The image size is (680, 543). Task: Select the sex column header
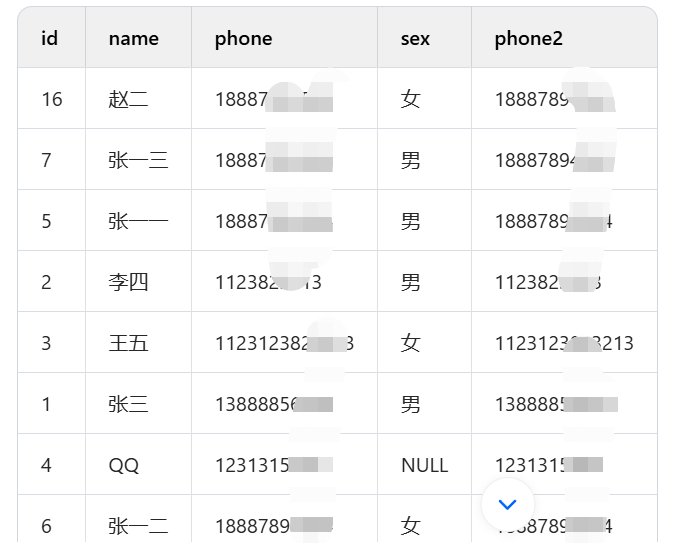(415, 39)
